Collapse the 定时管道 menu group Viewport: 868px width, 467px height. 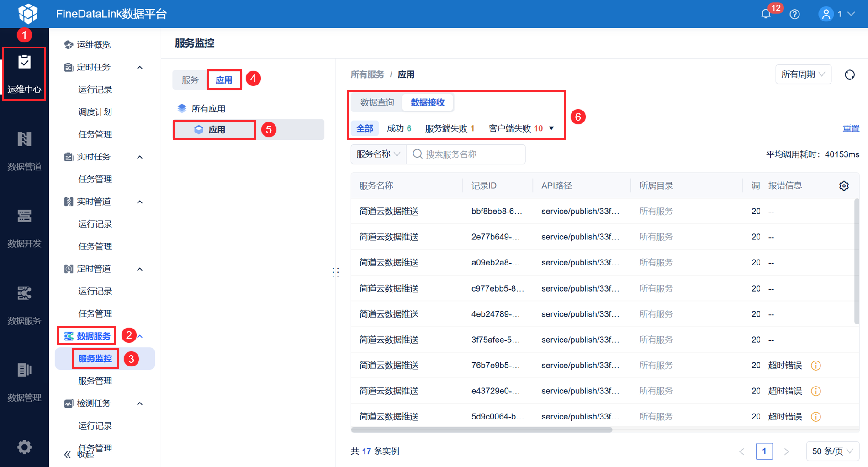pos(140,269)
